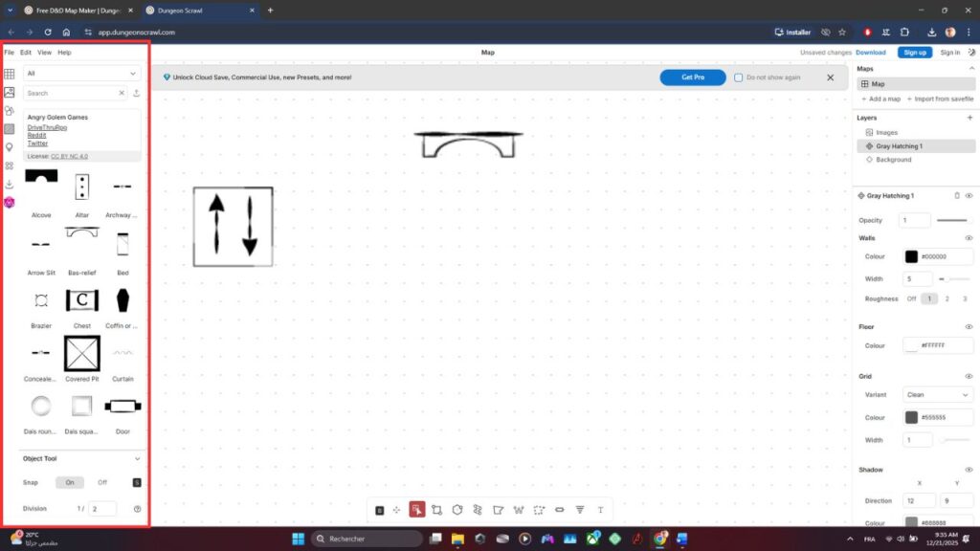Click the export/download icon in the left sidebar
The image size is (980, 551).
[x=9, y=183]
